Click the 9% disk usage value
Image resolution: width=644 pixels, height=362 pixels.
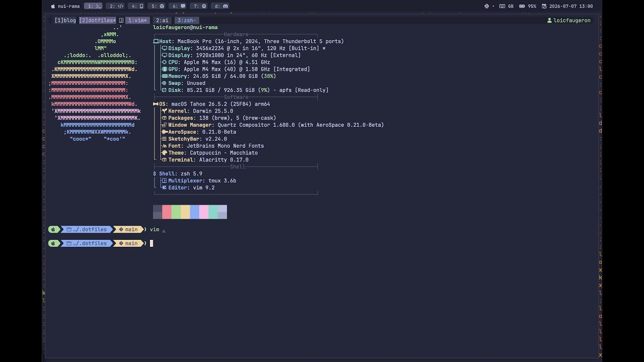(265, 90)
